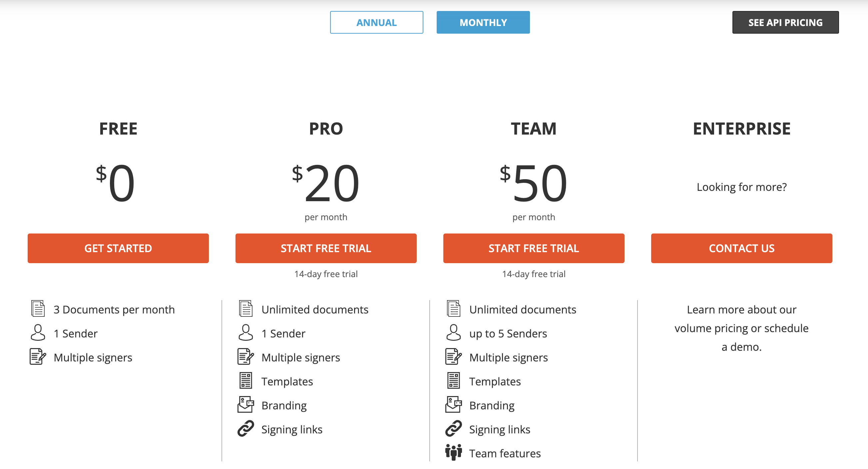Image resolution: width=868 pixels, height=469 pixels.
Task: Click the PRO plan heading
Action: tap(326, 129)
